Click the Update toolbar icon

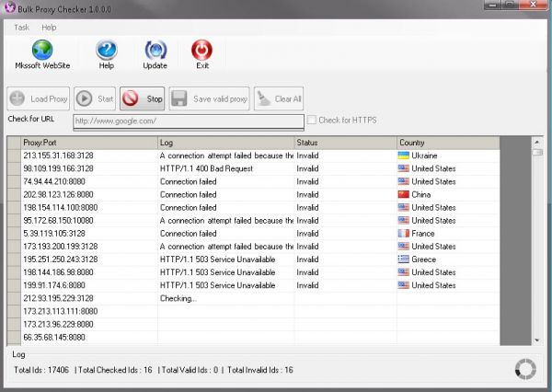tap(155, 52)
